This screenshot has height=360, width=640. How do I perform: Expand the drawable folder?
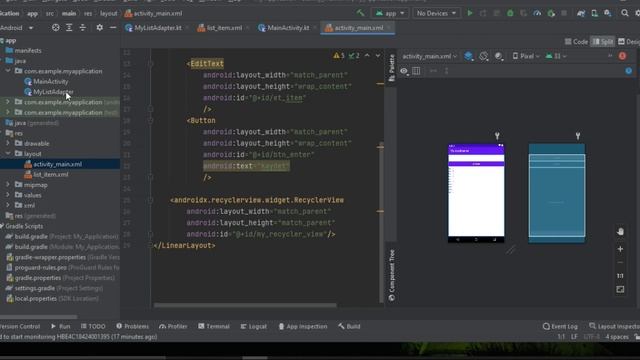(x=8, y=143)
